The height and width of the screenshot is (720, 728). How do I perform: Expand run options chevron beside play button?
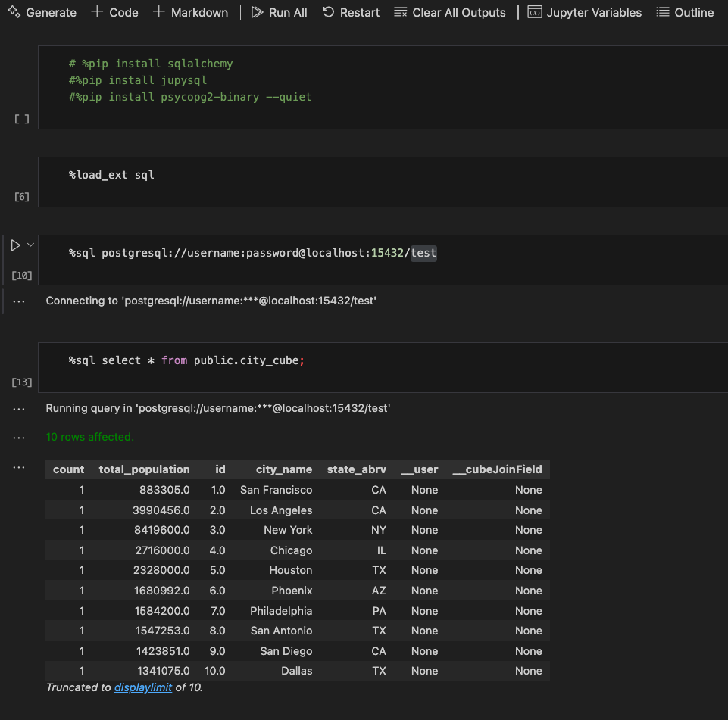click(x=30, y=245)
